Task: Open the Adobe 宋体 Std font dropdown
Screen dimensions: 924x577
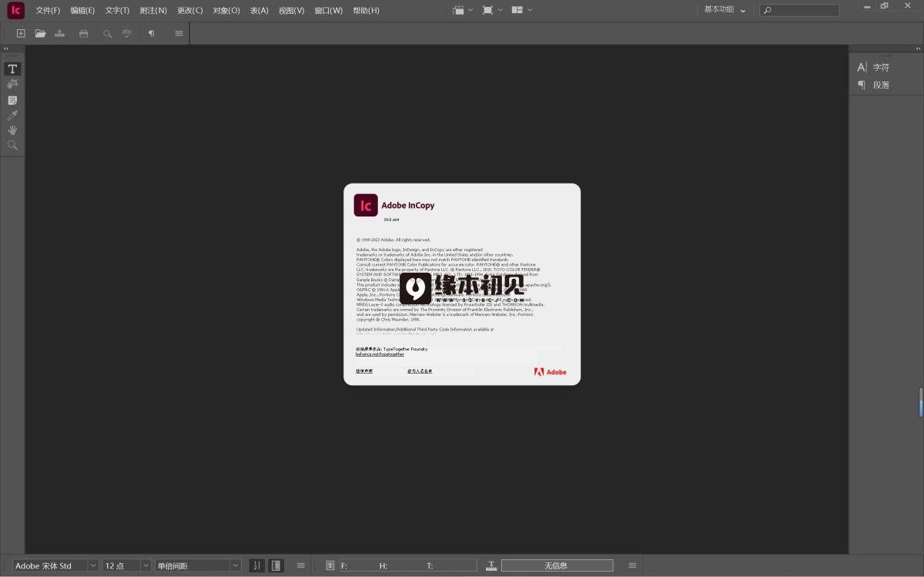Action: [56, 565]
